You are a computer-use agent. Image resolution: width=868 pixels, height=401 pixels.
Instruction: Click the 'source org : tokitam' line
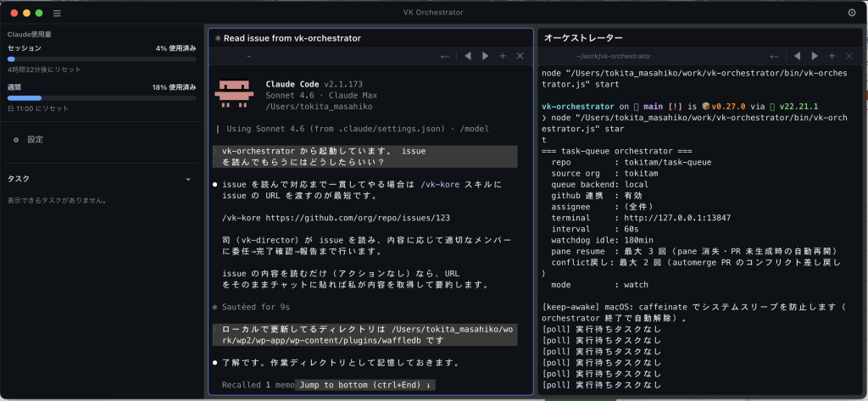[x=604, y=173]
